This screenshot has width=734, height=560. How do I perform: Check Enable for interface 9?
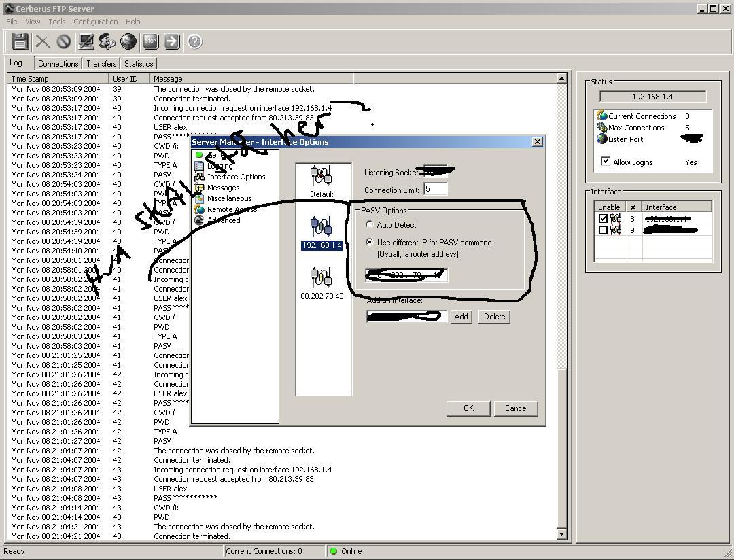click(603, 230)
